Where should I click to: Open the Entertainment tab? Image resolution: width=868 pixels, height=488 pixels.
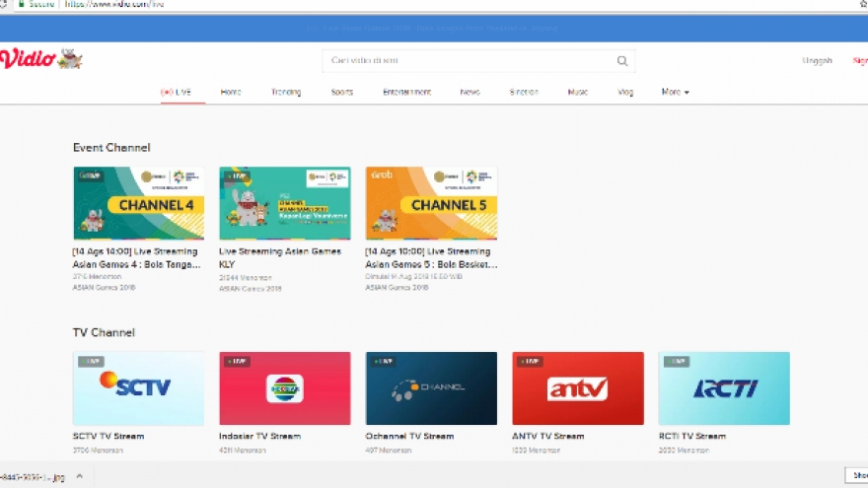pyautogui.click(x=406, y=92)
